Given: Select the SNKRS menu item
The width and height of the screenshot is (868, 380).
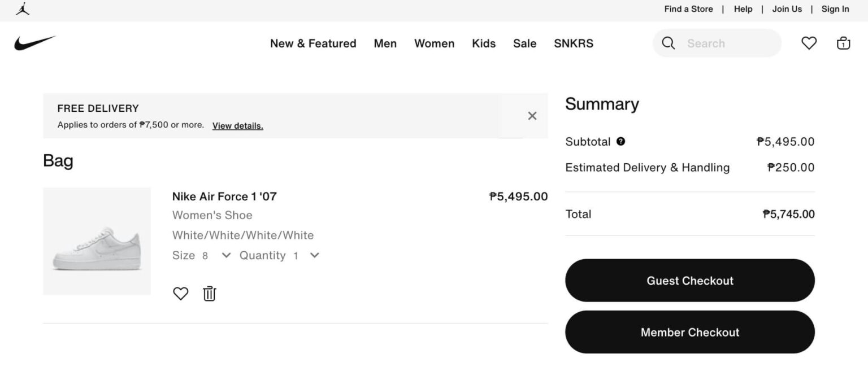Looking at the screenshot, I should 573,43.
